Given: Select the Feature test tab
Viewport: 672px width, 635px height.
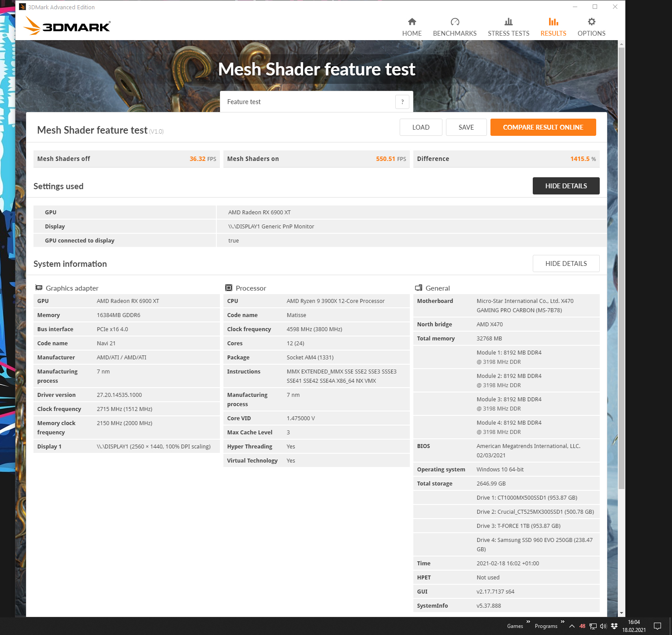Looking at the screenshot, I should click(x=244, y=101).
